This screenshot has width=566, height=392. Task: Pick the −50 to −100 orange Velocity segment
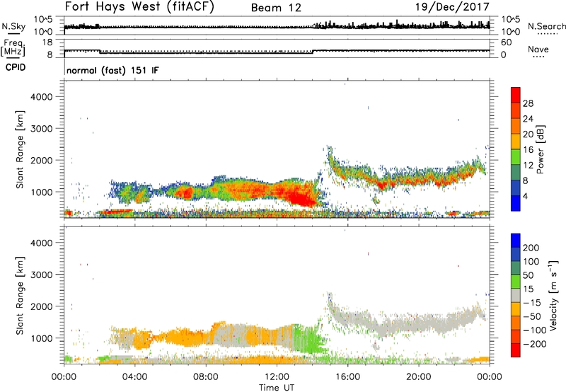(516, 323)
